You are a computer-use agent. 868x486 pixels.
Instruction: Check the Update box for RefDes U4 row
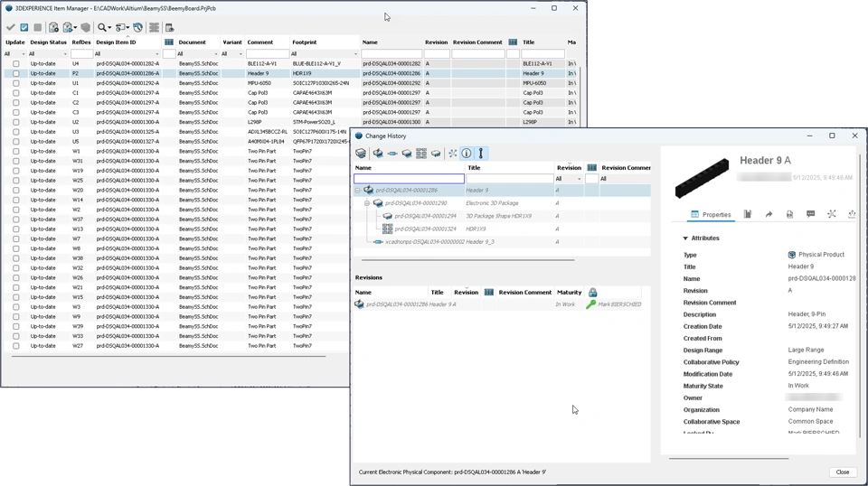(x=16, y=63)
